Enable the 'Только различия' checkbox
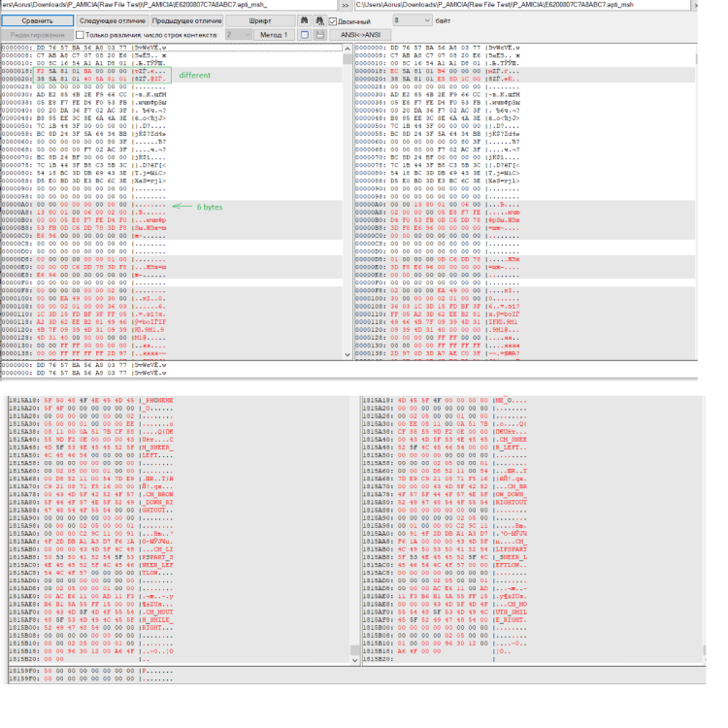The image size is (728, 728). point(82,34)
